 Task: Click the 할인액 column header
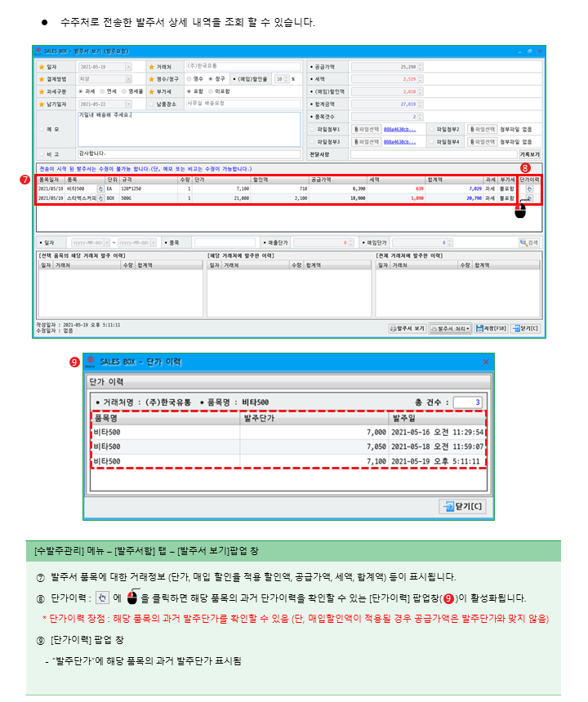click(279, 180)
